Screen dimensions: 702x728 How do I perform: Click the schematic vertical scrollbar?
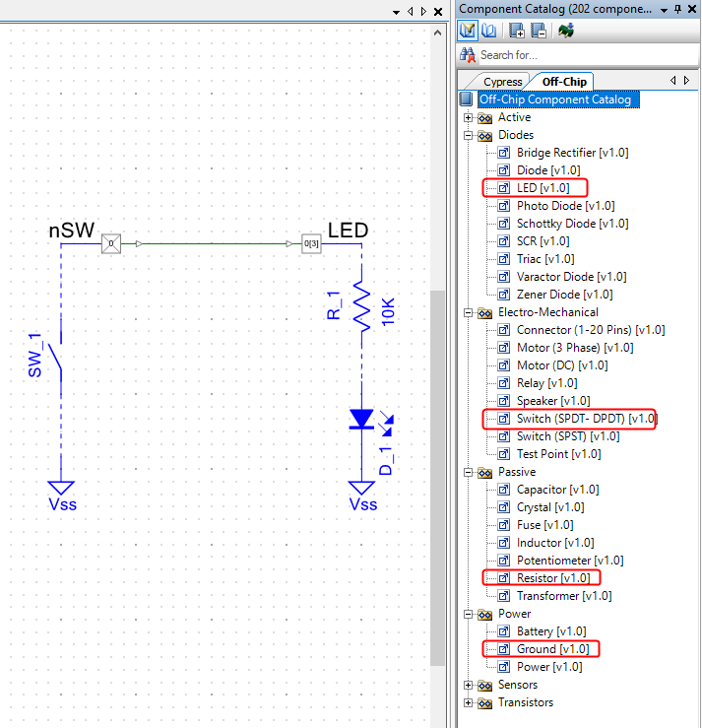pyautogui.click(x=438, y=473)
